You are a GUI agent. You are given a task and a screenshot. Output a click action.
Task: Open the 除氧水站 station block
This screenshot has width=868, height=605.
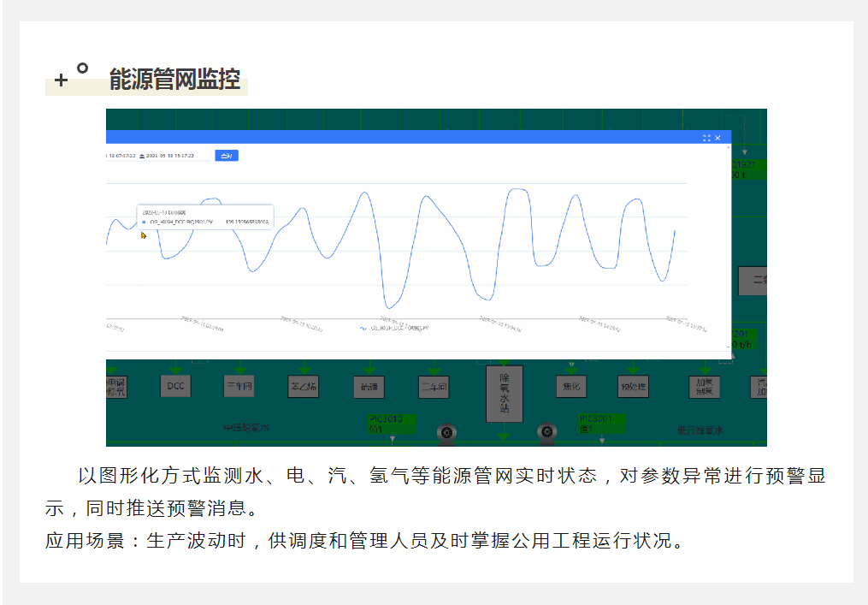coord(504,394)
